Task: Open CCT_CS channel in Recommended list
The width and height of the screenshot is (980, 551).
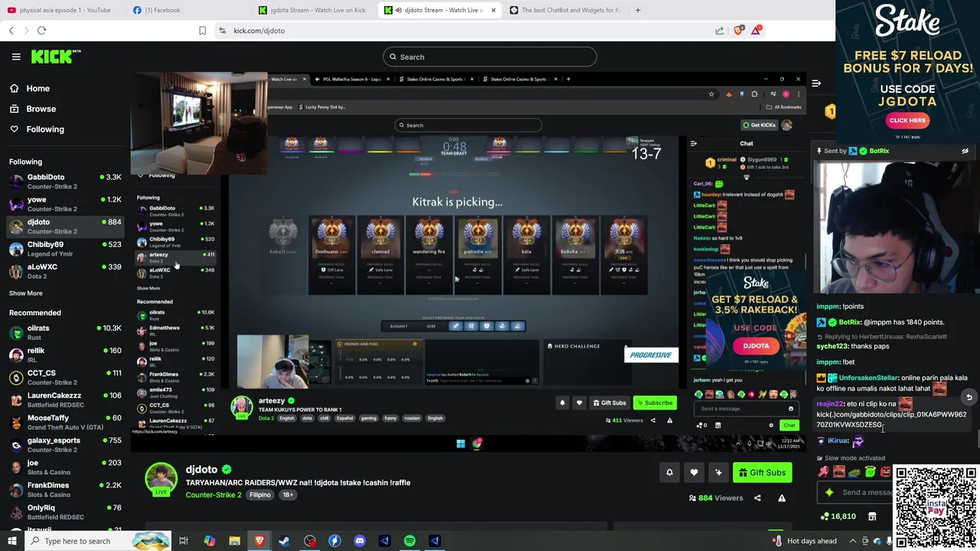Action: coord(65,377)
